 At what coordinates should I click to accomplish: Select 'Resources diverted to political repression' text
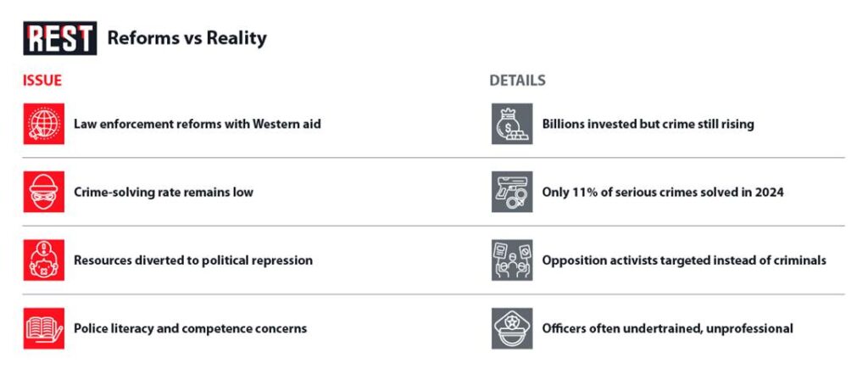point(193,260)
